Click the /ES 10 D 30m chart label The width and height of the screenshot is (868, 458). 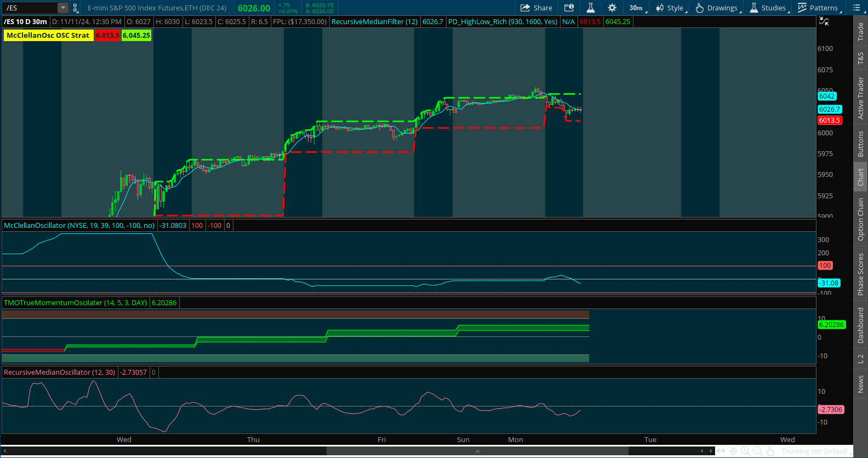(x=25, y=21)
